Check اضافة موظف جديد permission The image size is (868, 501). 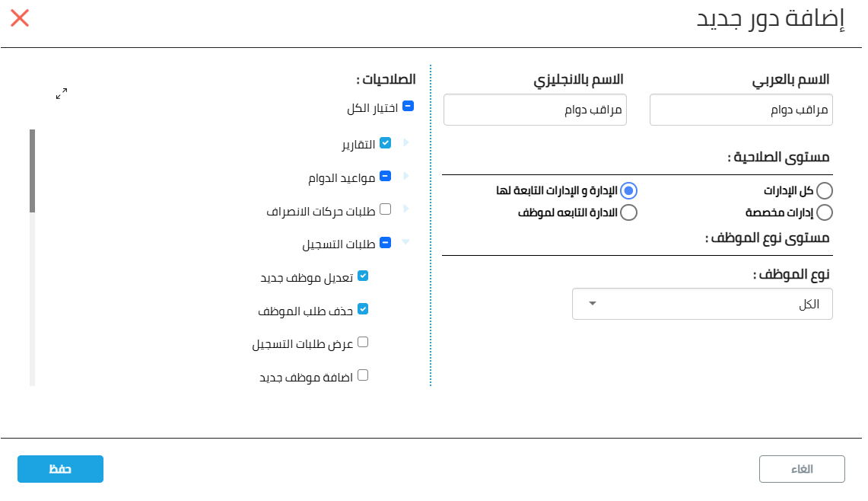363,375
